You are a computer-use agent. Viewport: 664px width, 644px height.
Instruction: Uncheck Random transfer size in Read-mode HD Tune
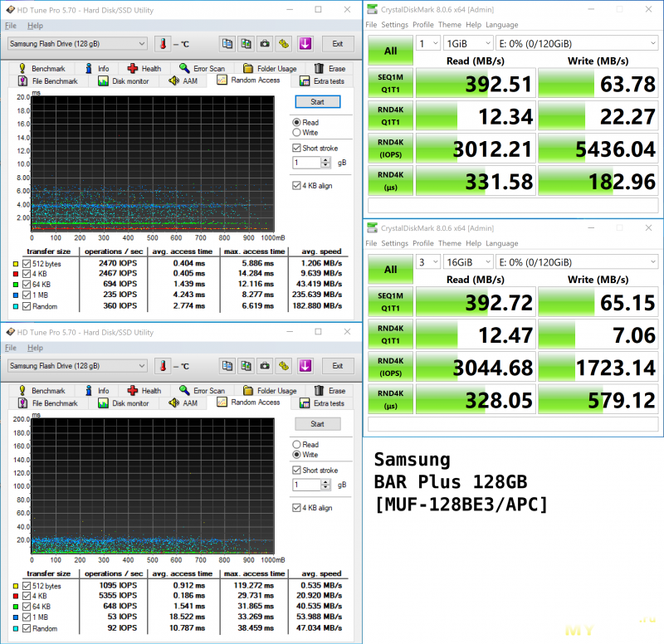(x=27, y=306)
